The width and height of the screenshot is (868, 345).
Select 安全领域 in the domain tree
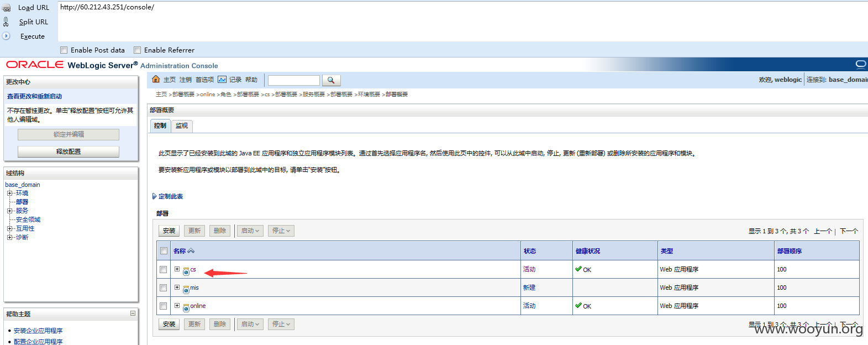[x=28, y=219]
